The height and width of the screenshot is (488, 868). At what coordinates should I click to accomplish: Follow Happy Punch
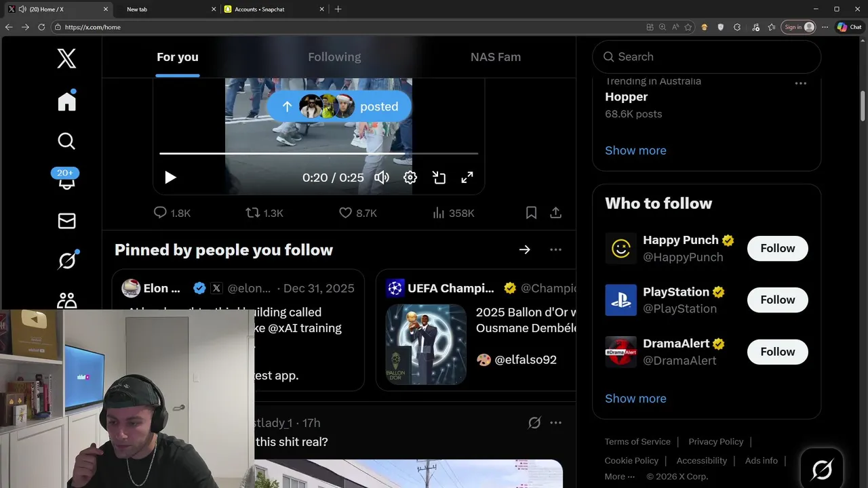(778, 248)
